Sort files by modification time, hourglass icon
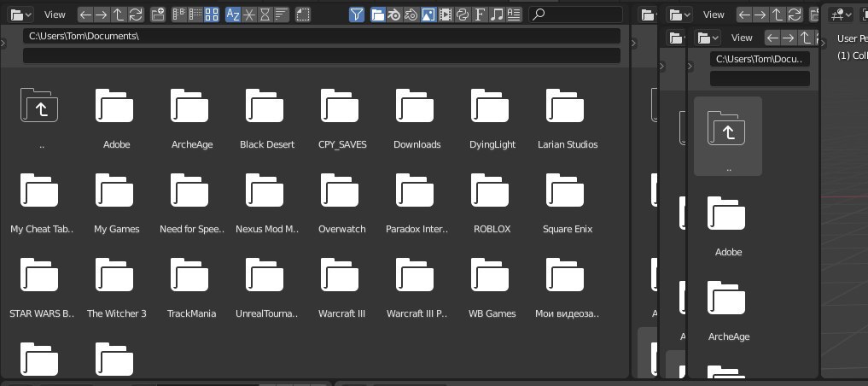Viewport: 868px width, 386px height. click(x=265, y=15)
